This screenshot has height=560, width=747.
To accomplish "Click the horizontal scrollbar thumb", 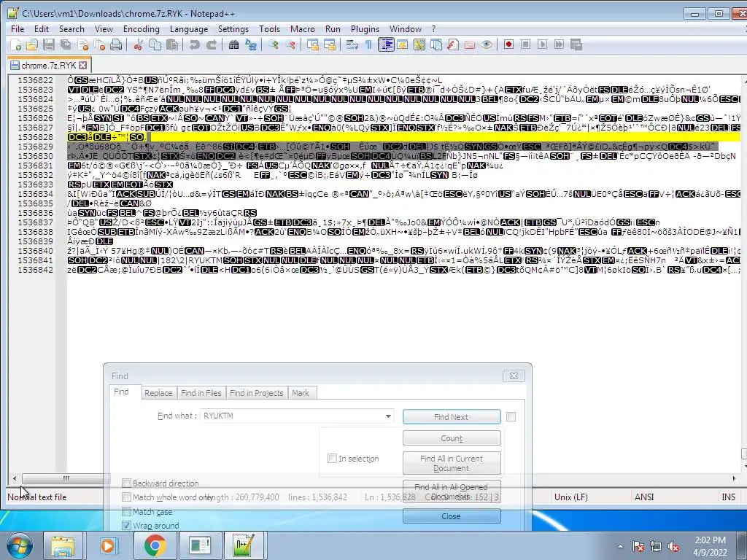I will tap(66, 478).
